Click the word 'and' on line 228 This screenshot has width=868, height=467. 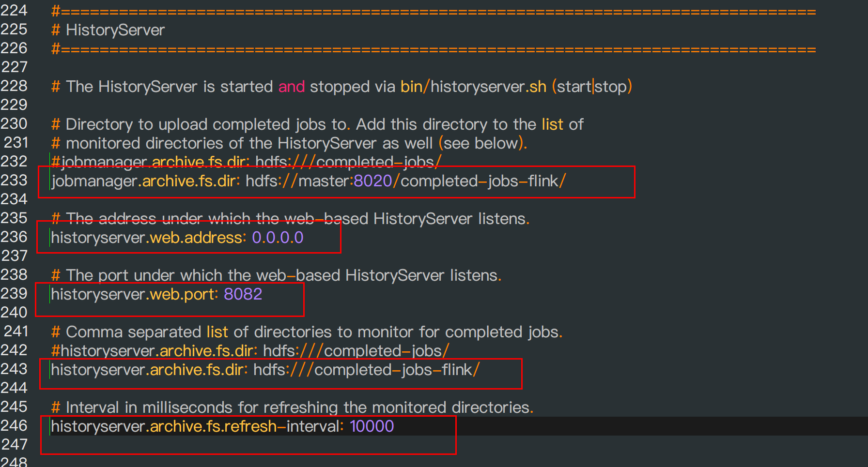point(292,87)
